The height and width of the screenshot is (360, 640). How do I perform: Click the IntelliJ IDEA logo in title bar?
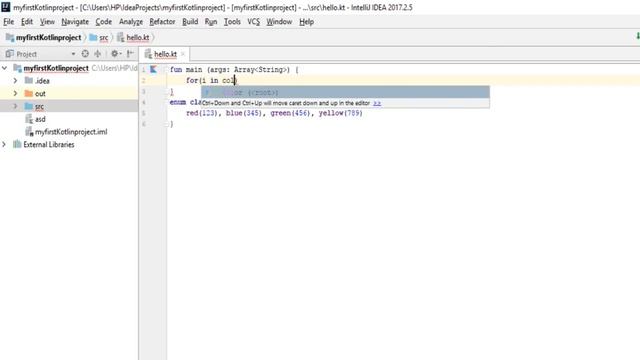coord(6,7)
